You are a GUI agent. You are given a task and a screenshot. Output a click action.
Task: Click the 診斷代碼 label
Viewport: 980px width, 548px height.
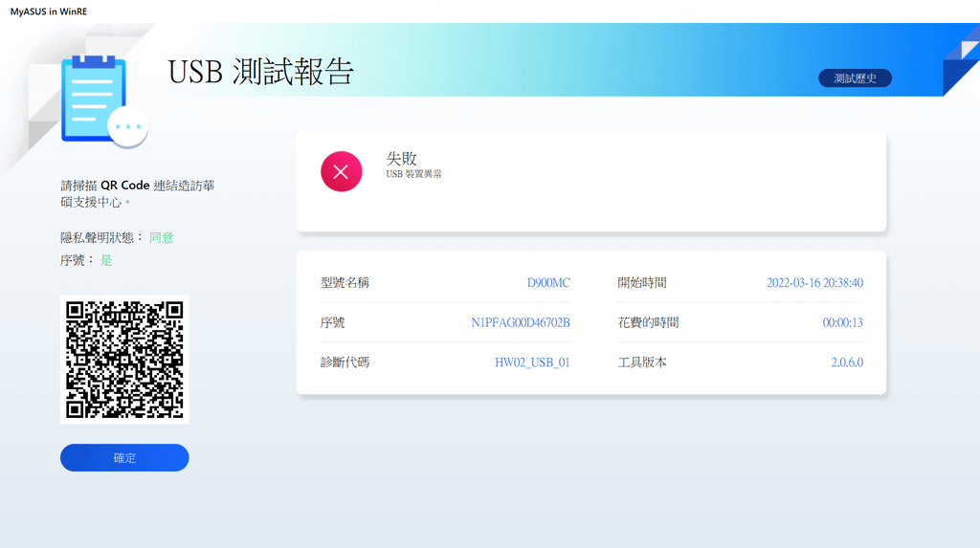point(345,362)
